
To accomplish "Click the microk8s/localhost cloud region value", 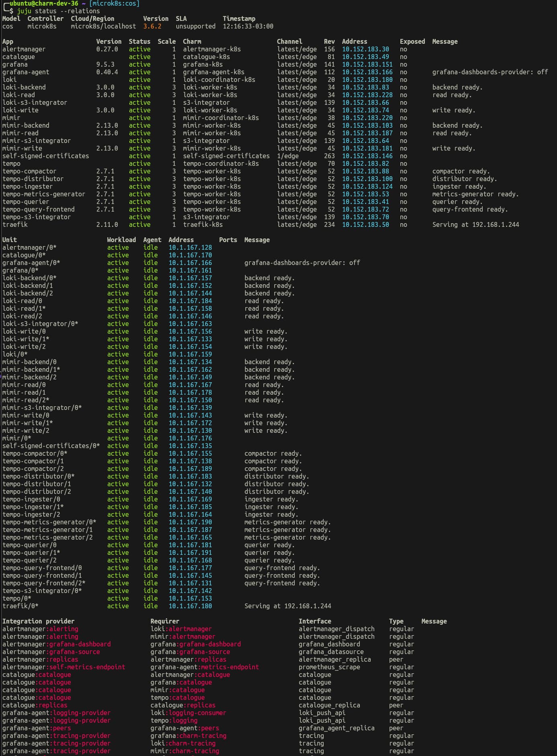I will coord(103,26).
